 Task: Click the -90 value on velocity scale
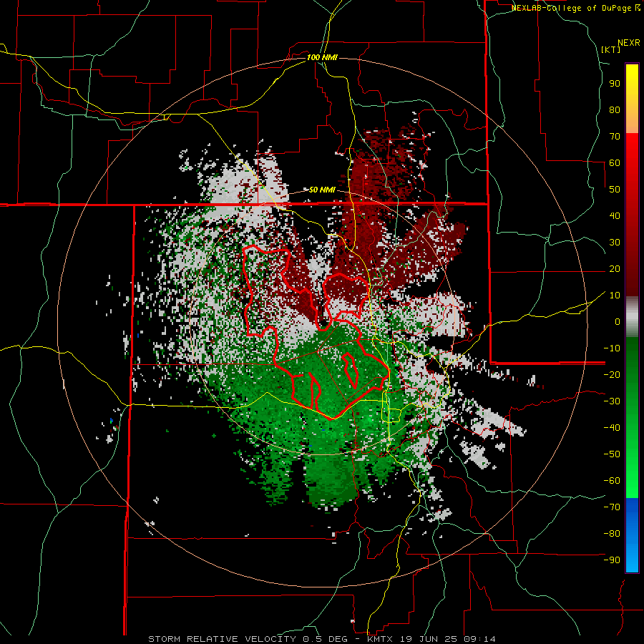click(612, 560)
